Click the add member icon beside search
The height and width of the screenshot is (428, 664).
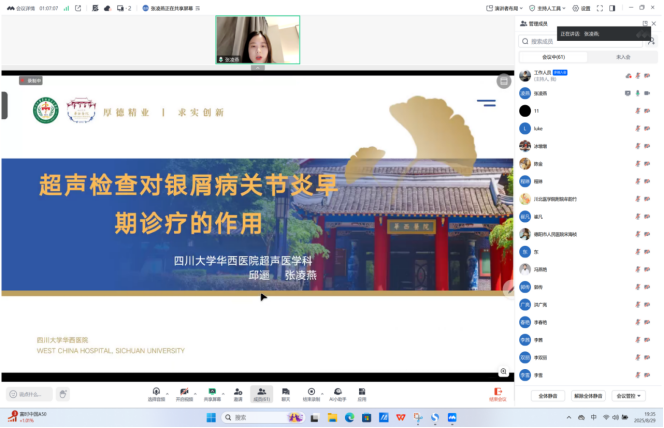(651, 42)
